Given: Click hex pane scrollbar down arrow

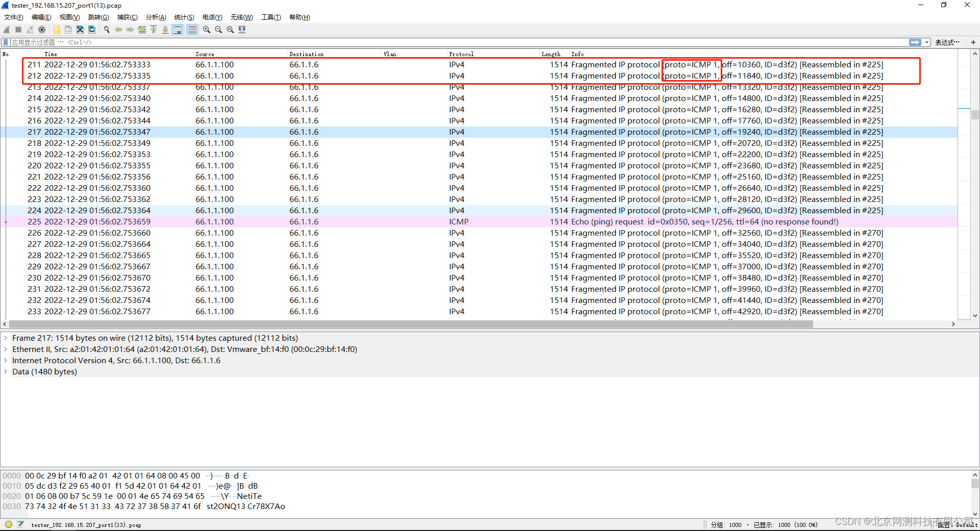Looking at the screenshot, I should 975,514.
